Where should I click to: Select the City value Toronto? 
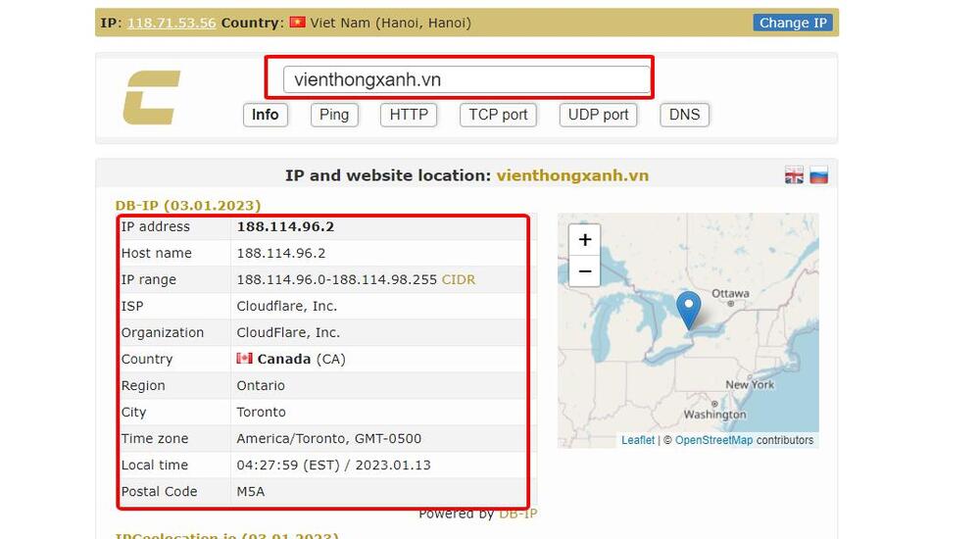tap(262, 412)
